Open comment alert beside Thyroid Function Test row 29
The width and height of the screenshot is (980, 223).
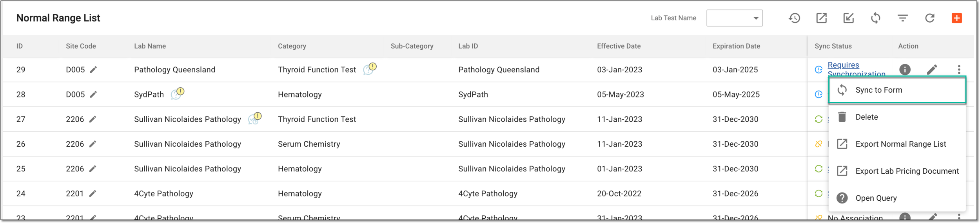click(x=370, y=68)
